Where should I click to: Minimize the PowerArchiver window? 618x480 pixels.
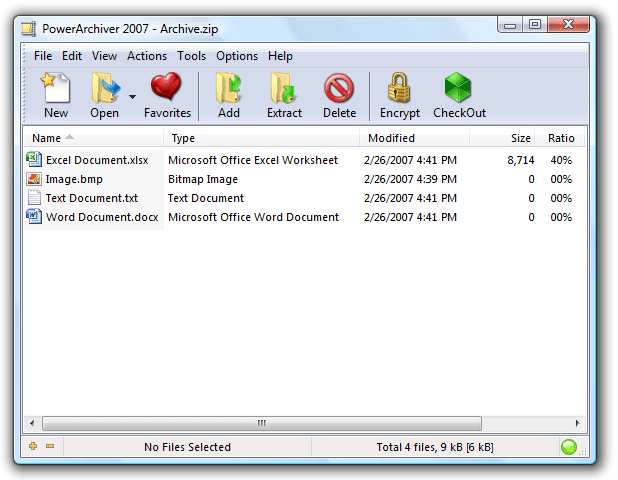click(510, 25)
